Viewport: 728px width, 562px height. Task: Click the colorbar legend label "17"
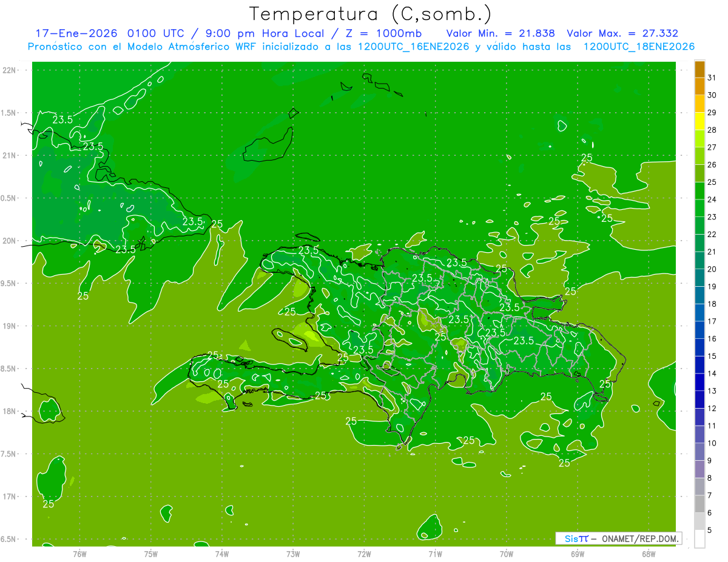point(712,321)
